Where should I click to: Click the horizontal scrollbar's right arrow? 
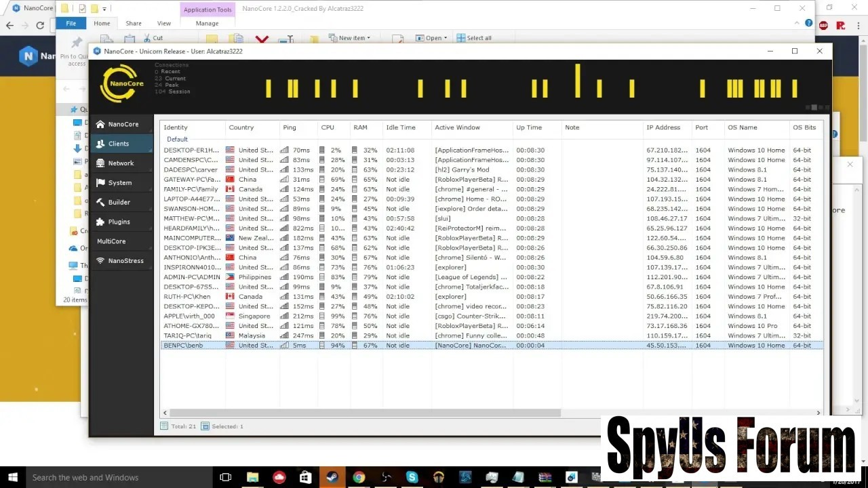click(818, 413)
